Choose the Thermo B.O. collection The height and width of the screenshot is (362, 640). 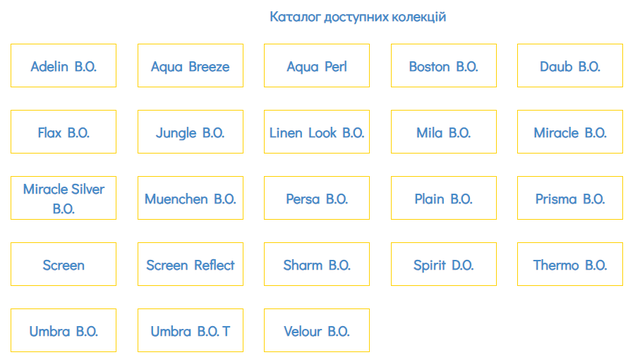click(570, 264)
